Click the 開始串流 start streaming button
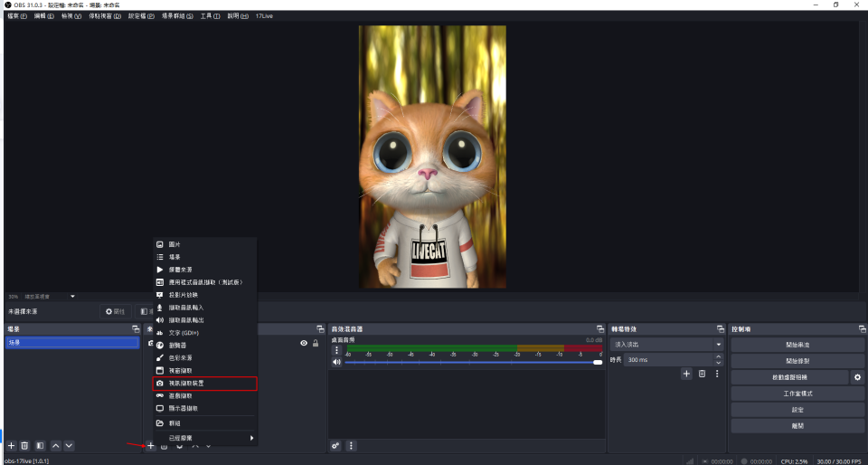The image size is (868, 465). coord(797,345)
